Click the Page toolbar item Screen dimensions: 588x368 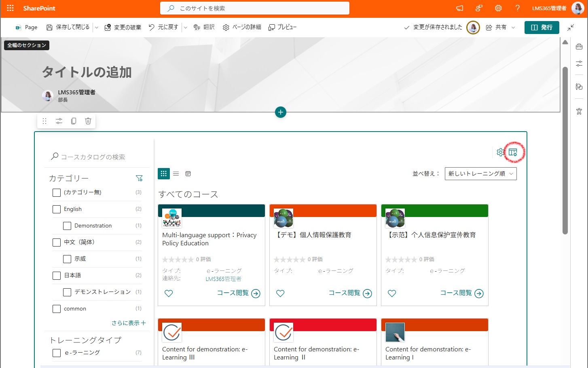(26, 27)
